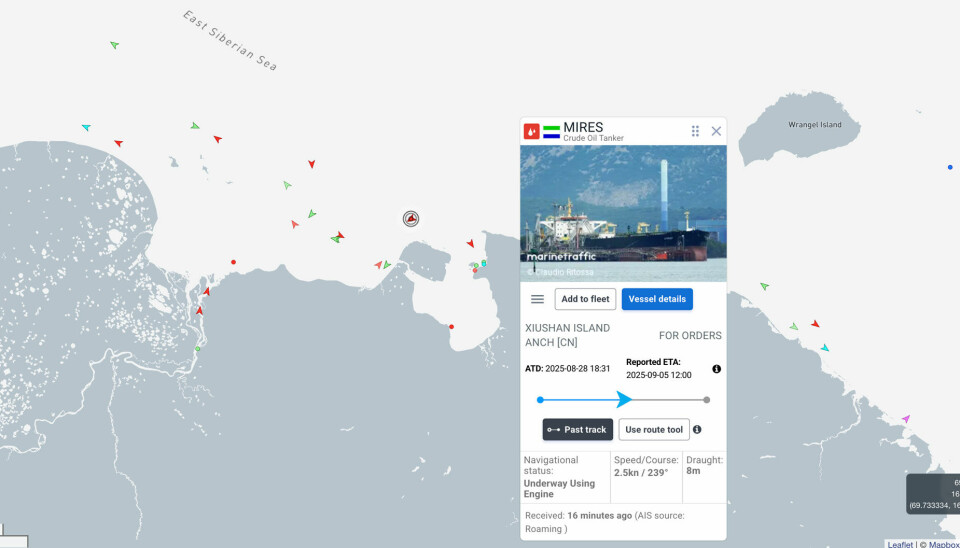The height and width of the screenshot is (548, 960).
Task: Click the MIRES vessel name heading
Action: coord(583,127)
